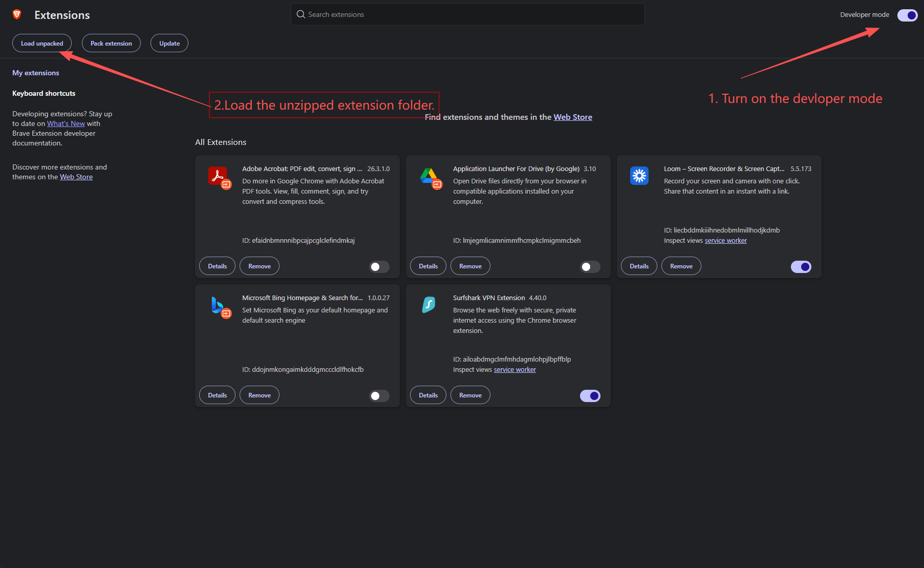This screenshot has height=568, width=924.
Task: Click the Loom Screen Recorder extension title
Action: click(x=724, y=169)
